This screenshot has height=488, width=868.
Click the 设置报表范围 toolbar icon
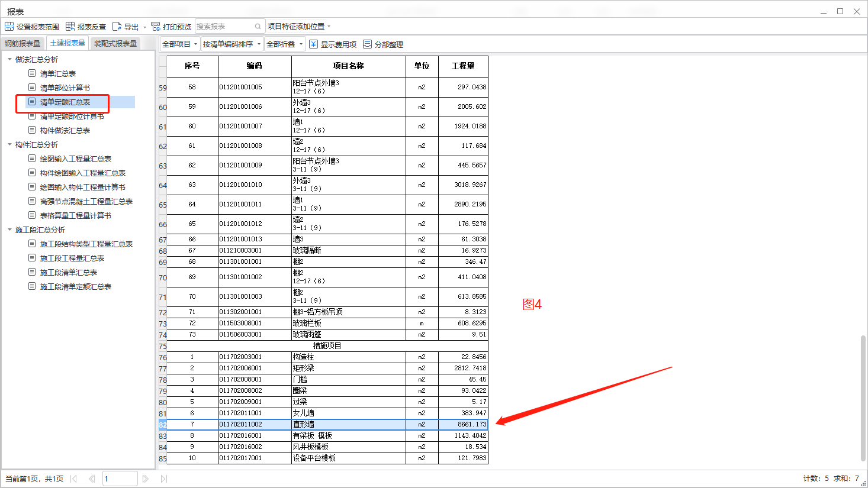point(9,27)
